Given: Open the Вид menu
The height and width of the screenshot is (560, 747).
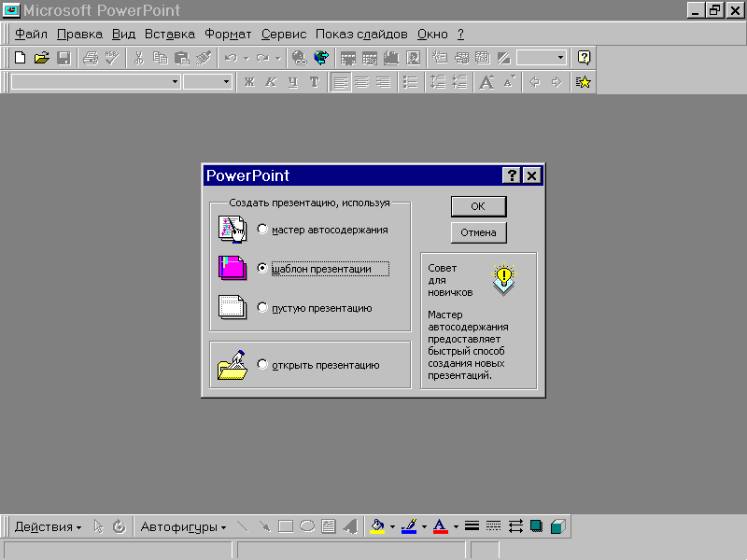Looking at the screenshot, I should (124, 35).
